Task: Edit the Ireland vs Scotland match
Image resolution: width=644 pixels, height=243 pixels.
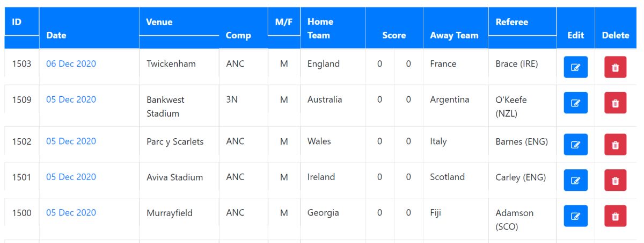Action: pyautogui.click(x=575, y=180)
